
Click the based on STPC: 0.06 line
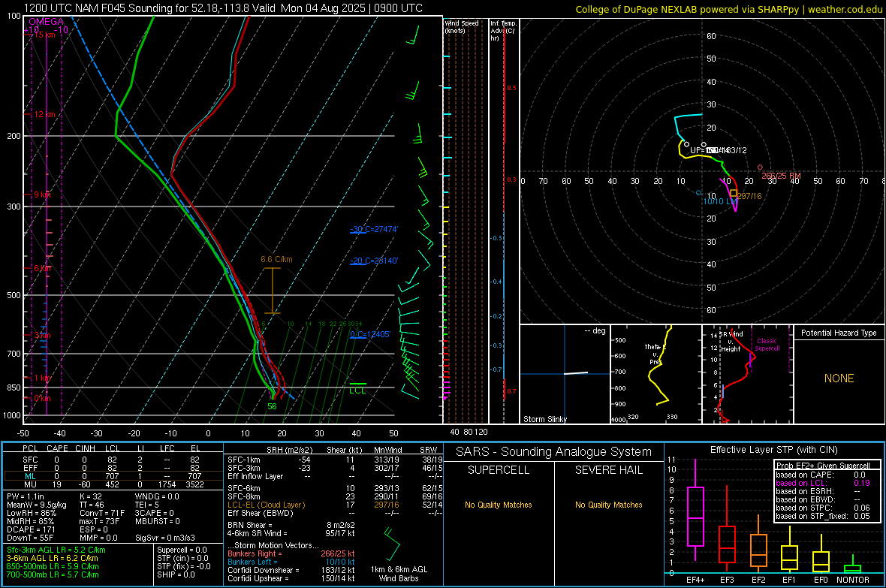[822, 508]
